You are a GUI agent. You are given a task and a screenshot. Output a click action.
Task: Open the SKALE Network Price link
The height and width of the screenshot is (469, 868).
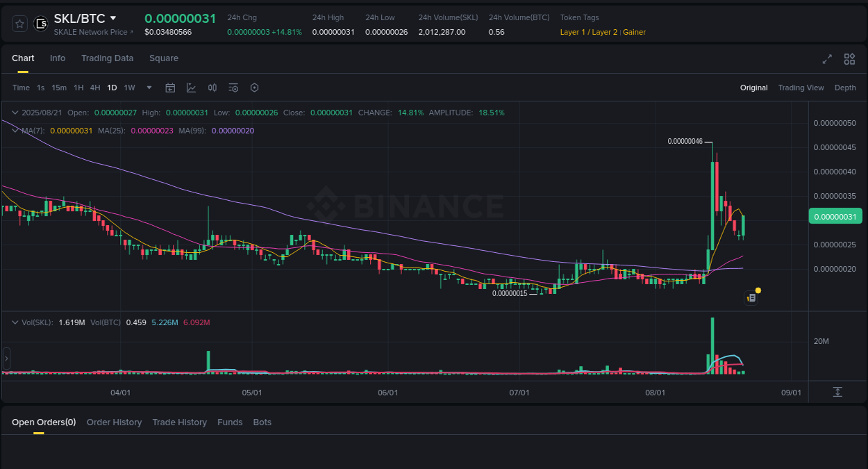point(94,32)
